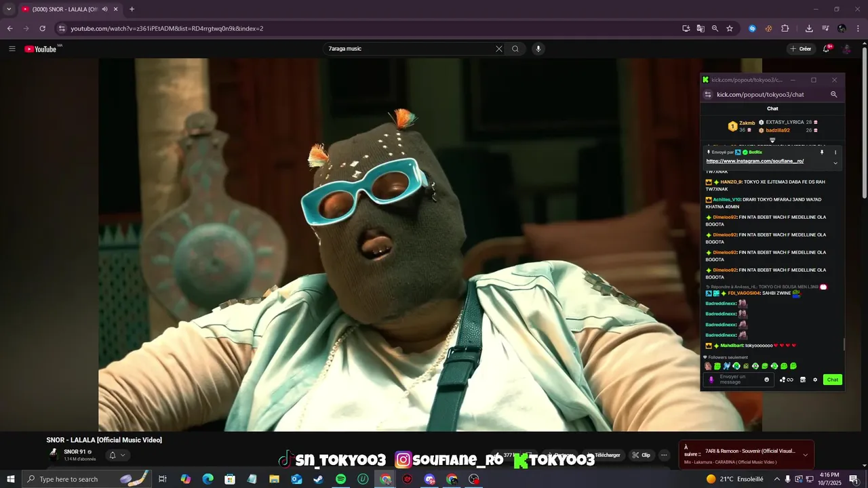Screen dimensions: 868x488
Task: Install app icon in address bar
Action: [x=686, y=28]
